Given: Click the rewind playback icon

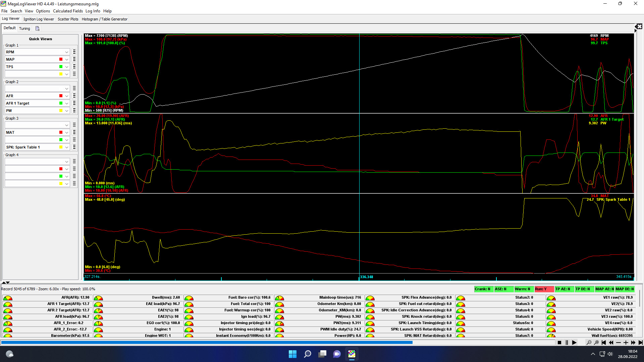Looking at the screenshot, I should click(x=611, y=343).
